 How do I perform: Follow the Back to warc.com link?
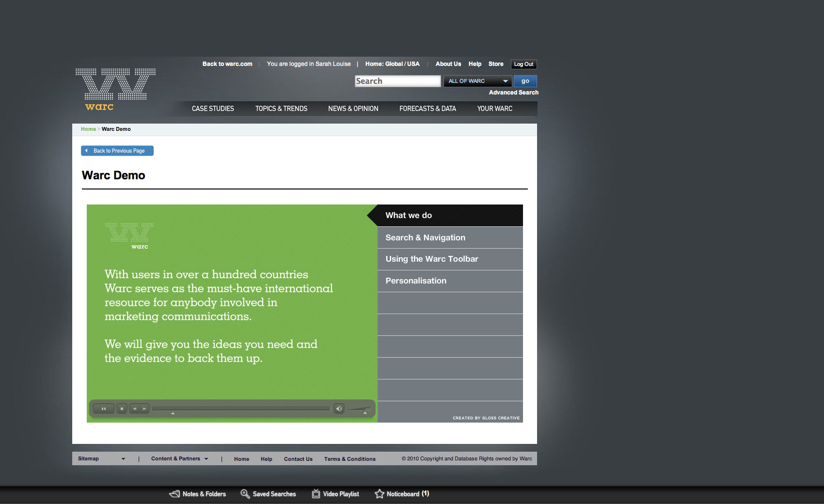pyautogui.click(x=227, y=64)
